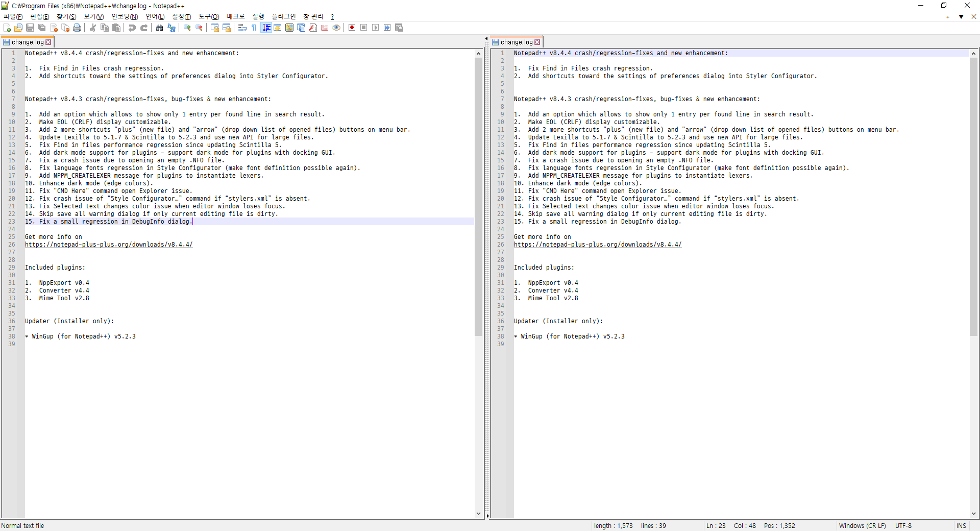Show the Document List panel
The image size is (980, 531).
pos(301,28)
